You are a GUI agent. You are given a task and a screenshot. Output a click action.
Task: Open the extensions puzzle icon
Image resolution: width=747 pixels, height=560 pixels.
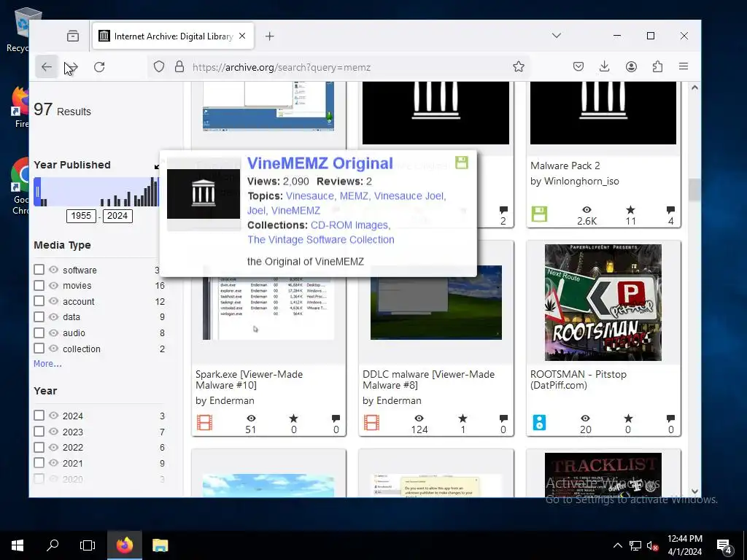(x=657, y=66)
